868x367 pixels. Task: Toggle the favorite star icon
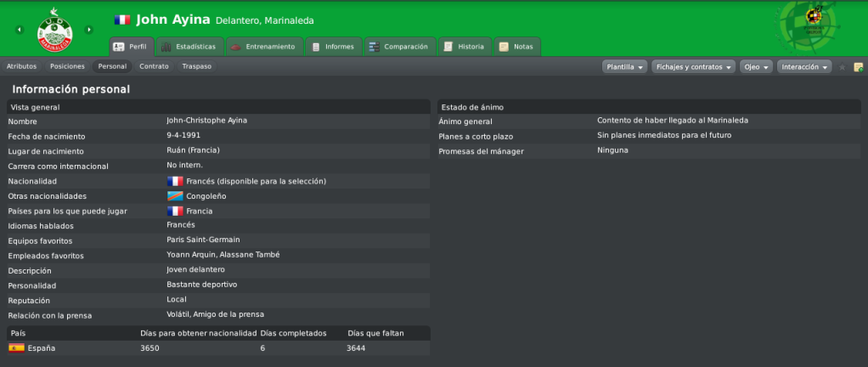point(843,66)
